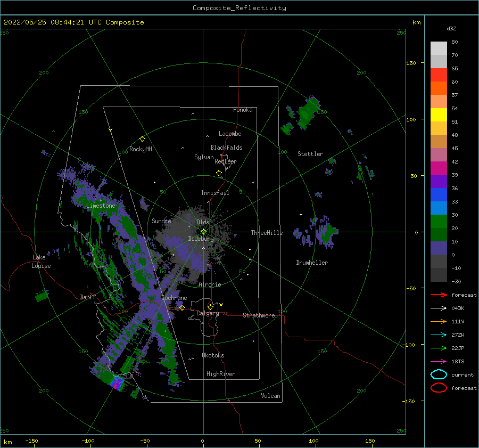
Task: Click the yellow diamond marker inside Calgary
Action: (210, 307)
